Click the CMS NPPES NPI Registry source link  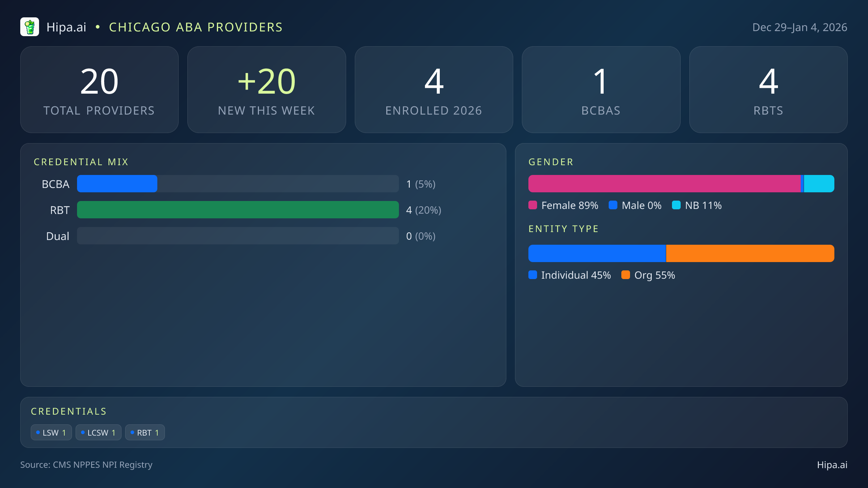(87, 465)
